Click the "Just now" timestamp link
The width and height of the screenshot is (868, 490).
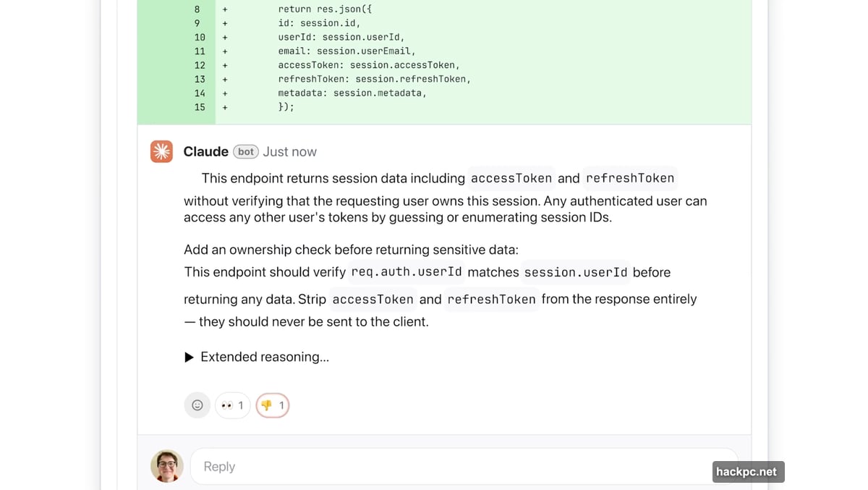289,151
